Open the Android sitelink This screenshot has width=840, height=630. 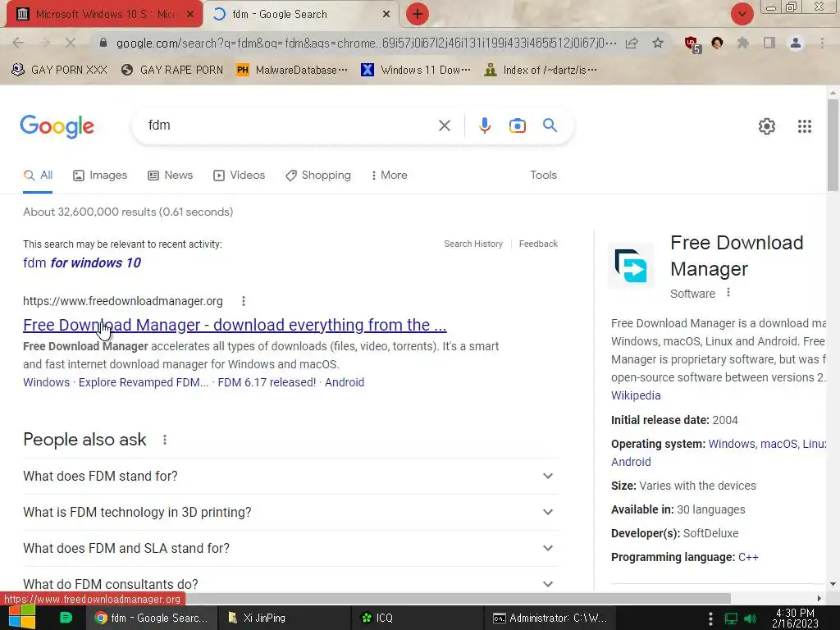345,382
